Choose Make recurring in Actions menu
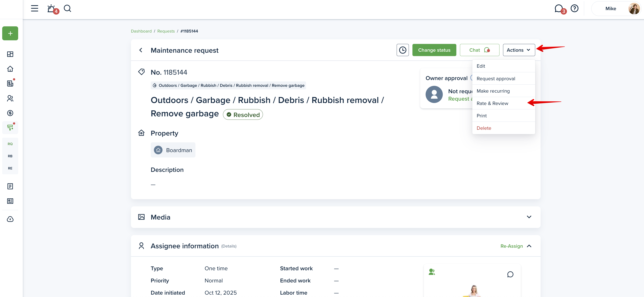 [x=493, y=91]
